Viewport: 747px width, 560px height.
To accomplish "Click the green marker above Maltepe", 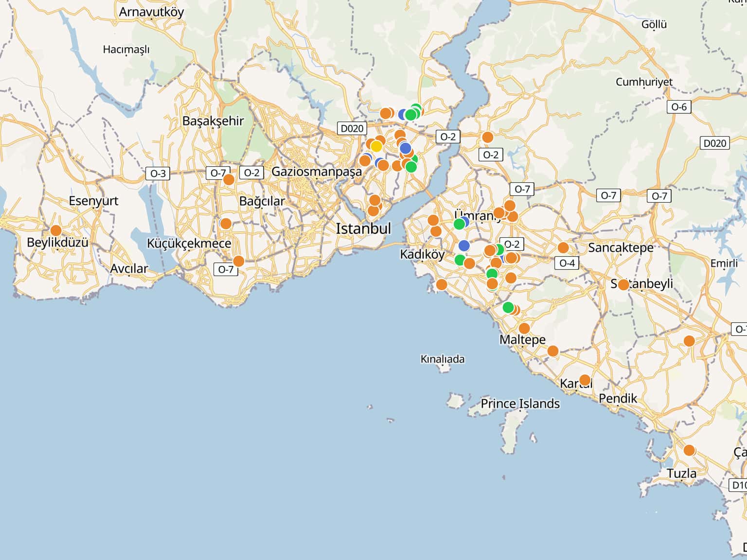I will click(x=508, y=307).
